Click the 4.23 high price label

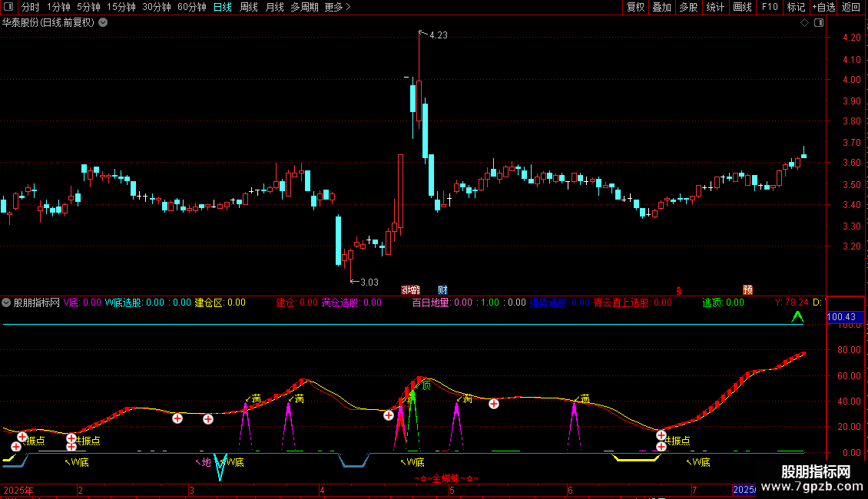[x=439, y=35]
